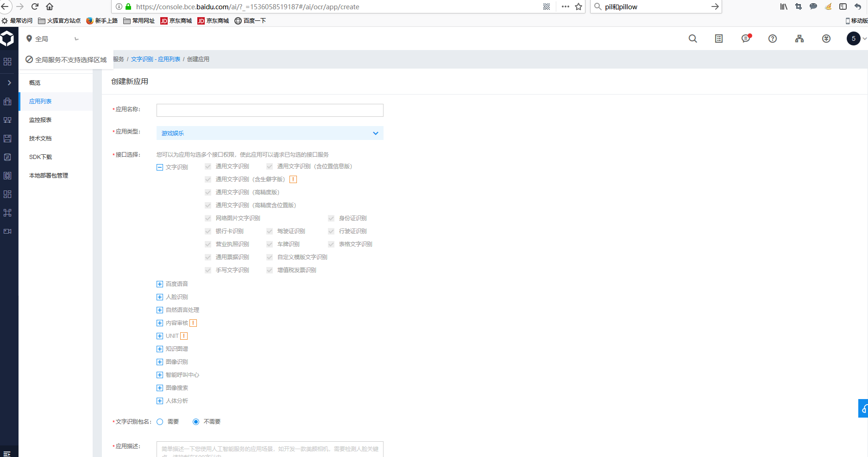Toggle the browser sidebar icon
The height and width of the screenshot is (457, 868).
(x=843, y=6)
